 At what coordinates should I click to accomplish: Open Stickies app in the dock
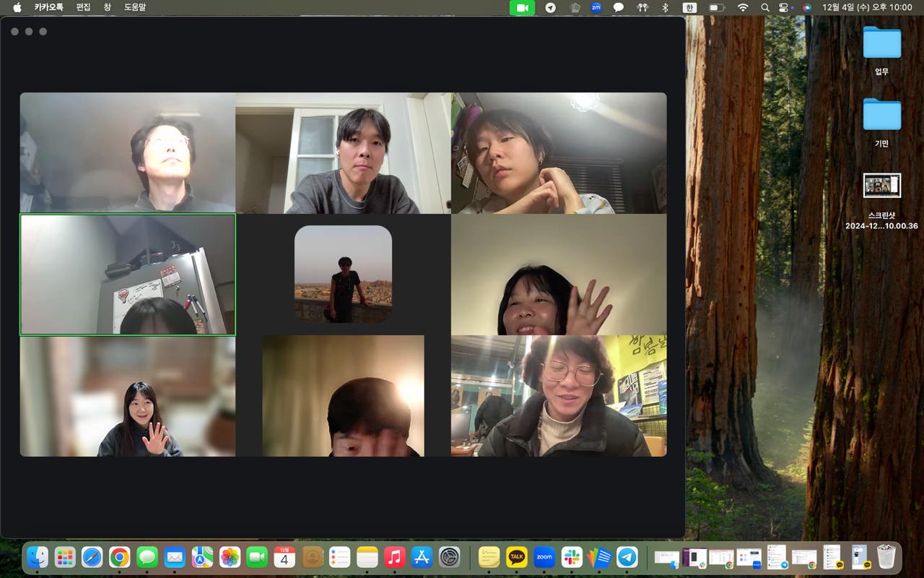pyautogui.click(x=489, y=557)
